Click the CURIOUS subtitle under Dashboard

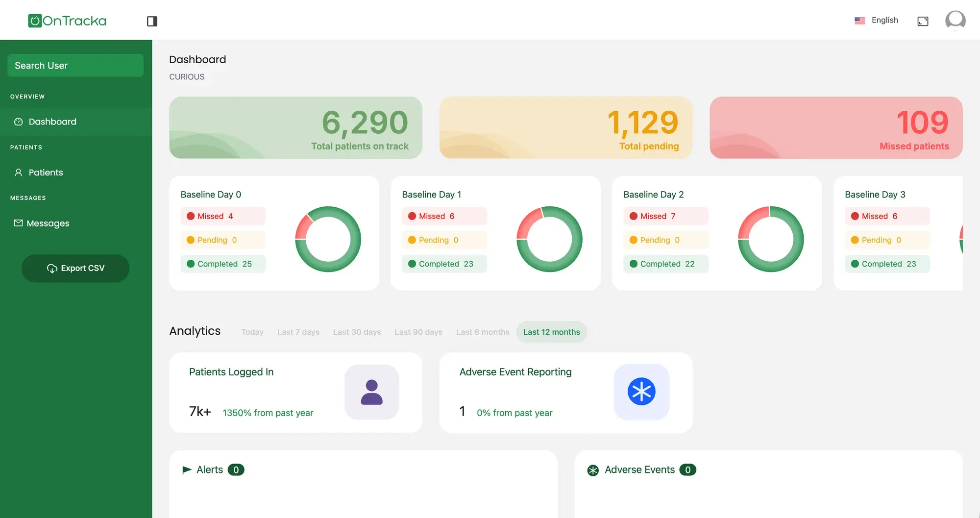(x=187, y=77)
